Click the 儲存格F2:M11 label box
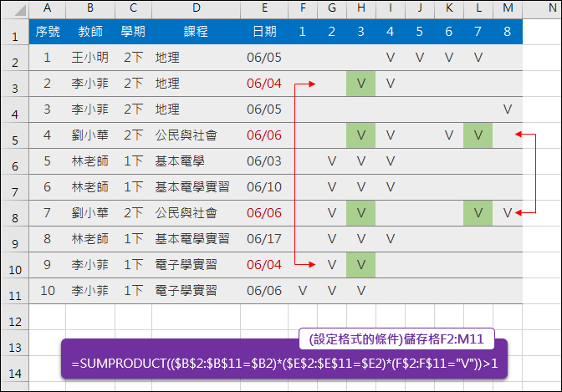 [396, 339]
